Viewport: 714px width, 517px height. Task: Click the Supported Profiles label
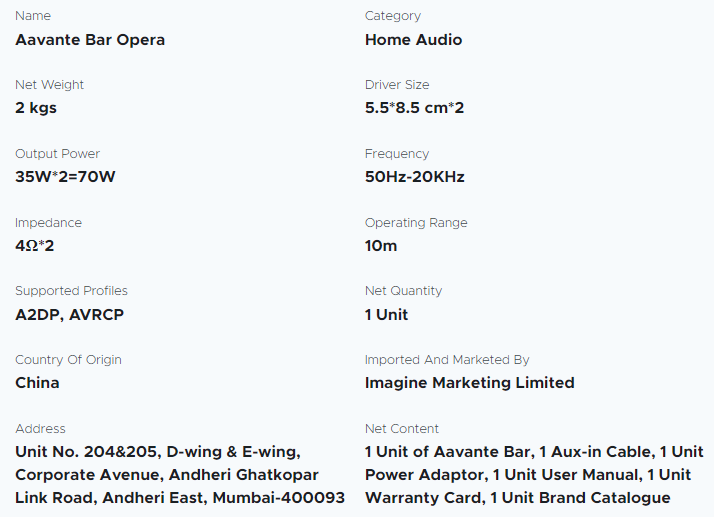[71, 291]
